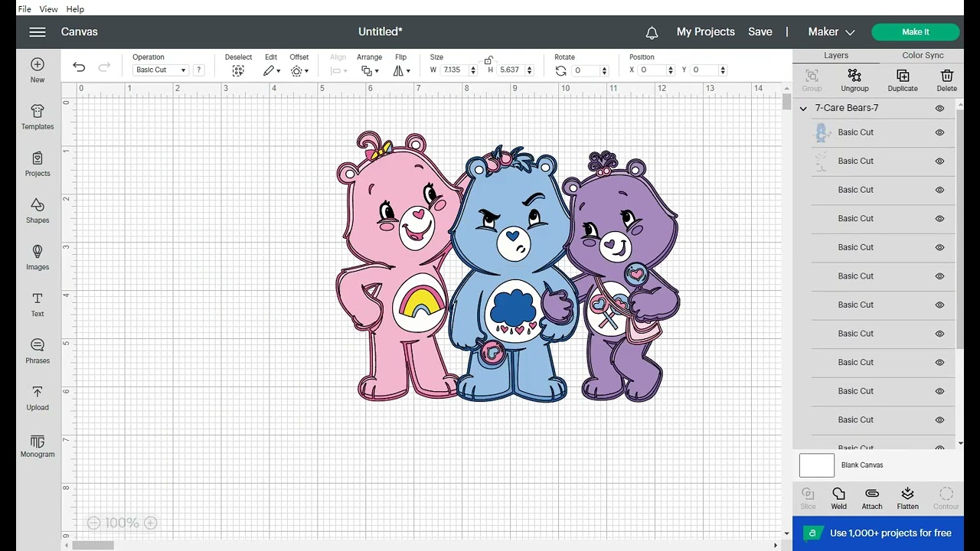Click the rotate value stepper
The width and height of the screenshot is (980, 551).
604,70
